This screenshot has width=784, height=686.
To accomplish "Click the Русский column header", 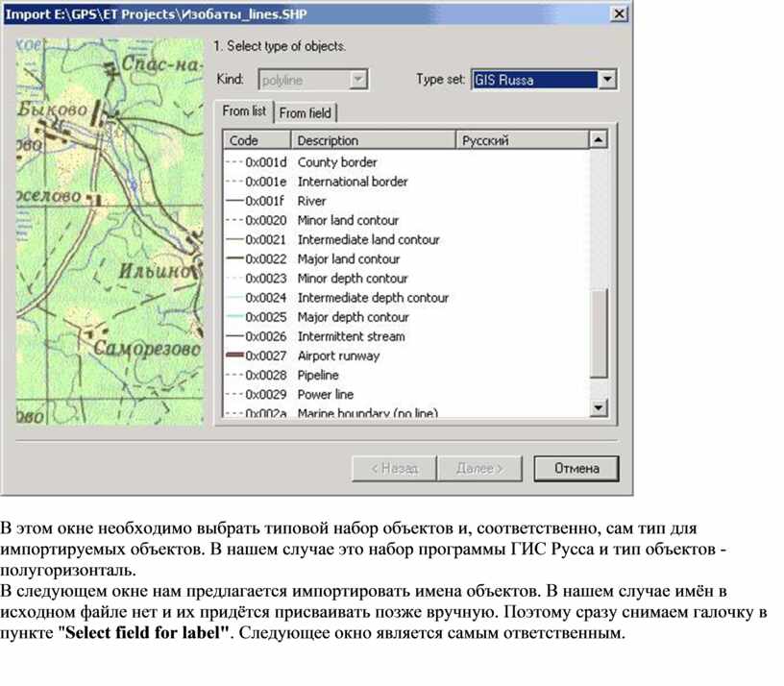I will tap(522, 140).
